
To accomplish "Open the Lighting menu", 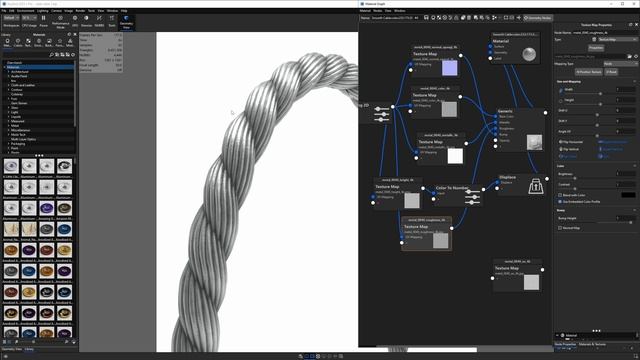I will tap(42, 11).
